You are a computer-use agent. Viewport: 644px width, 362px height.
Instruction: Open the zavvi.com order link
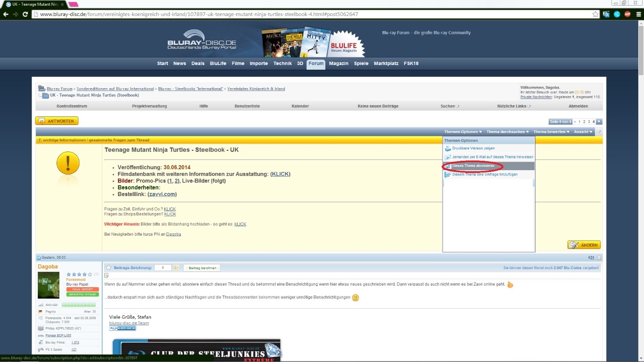click(x=163, y=194)
